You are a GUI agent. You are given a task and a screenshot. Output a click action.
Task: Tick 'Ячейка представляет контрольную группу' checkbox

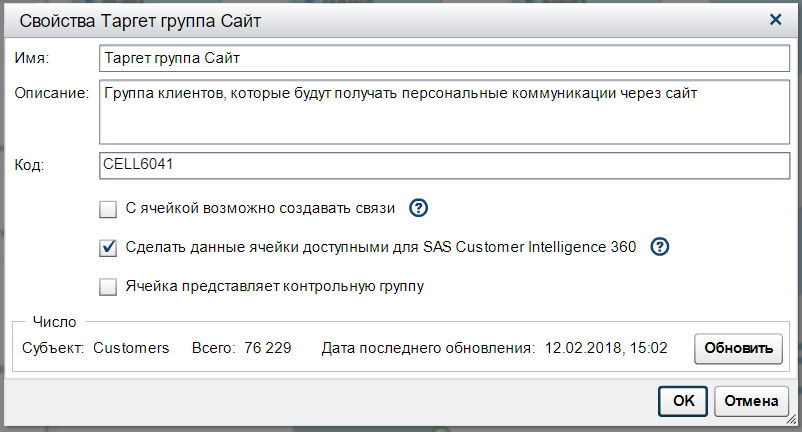click(x=109, y=287)
